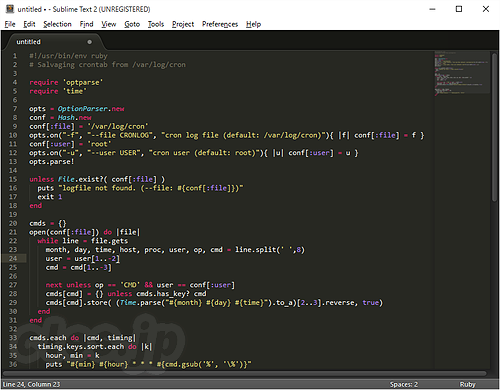Click 'cmds' on line 20

[x=37, y=223]
